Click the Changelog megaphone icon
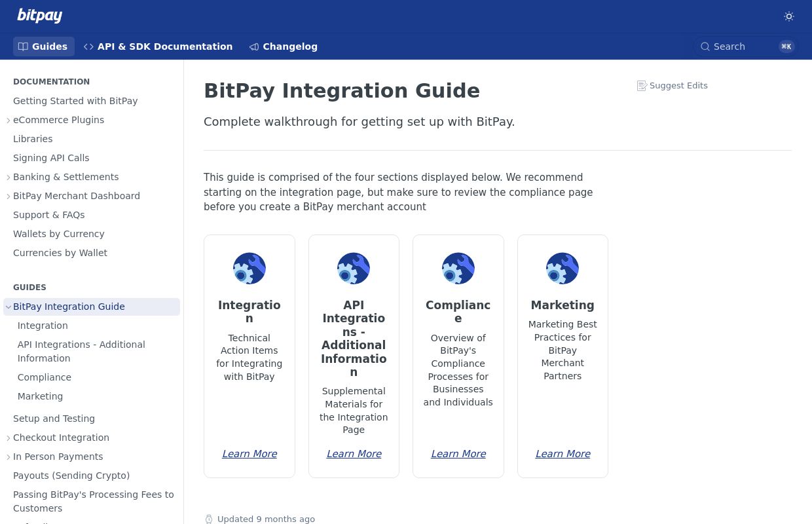812x524 pixels. click(254, 47)
